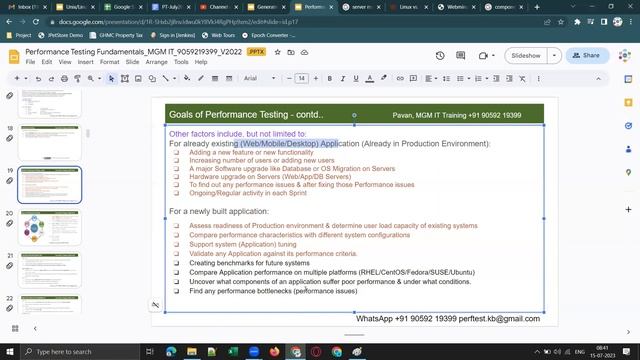Screen dimensions: 640x360
Task: Open the View menu
Action: pos(65,62)
